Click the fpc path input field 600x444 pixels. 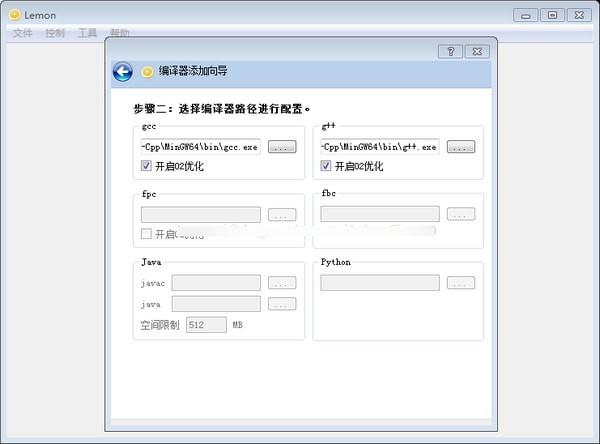201,214
